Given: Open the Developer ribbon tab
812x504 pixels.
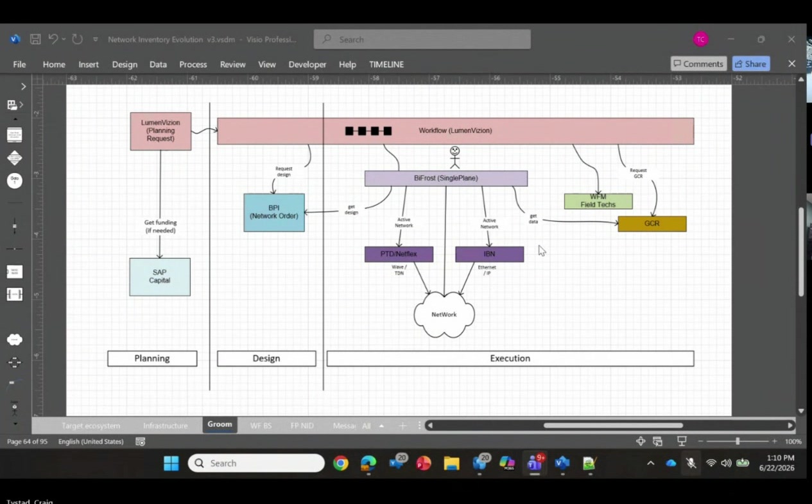Looking at the screenshot, I should click(x=307, y=64).
